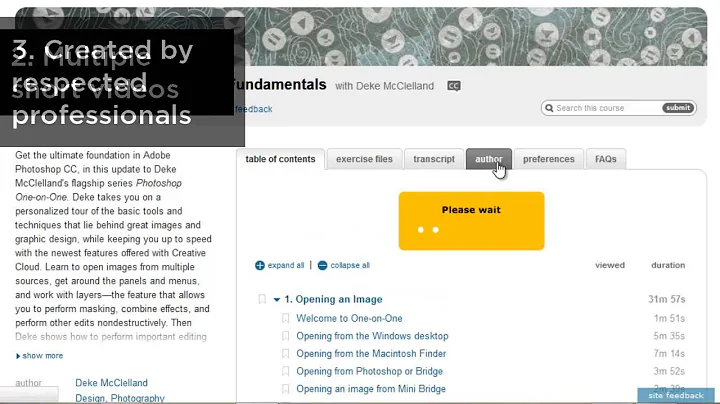The image size is (720, 404).
Task: Open the transcript tab
Action: tap(434, 159)
